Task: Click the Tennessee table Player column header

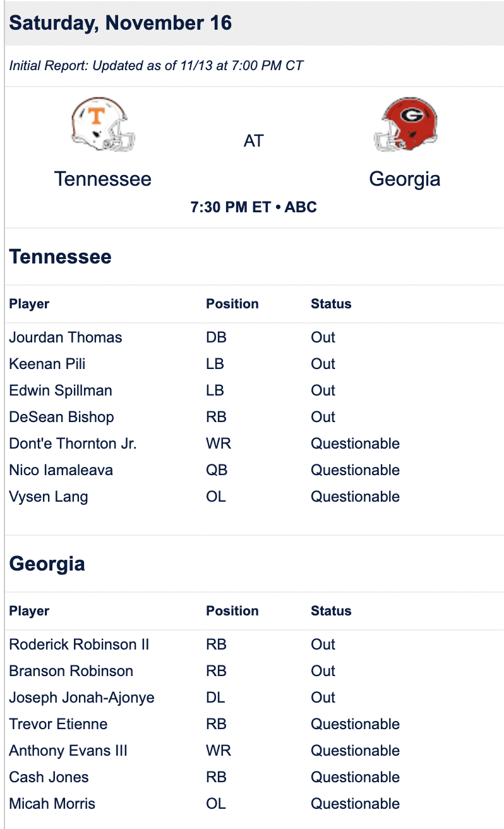Action: tap(29, 304)
